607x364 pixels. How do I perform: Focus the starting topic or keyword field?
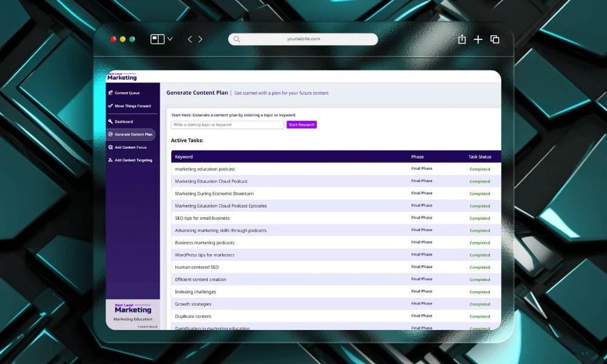coord(228,124)
